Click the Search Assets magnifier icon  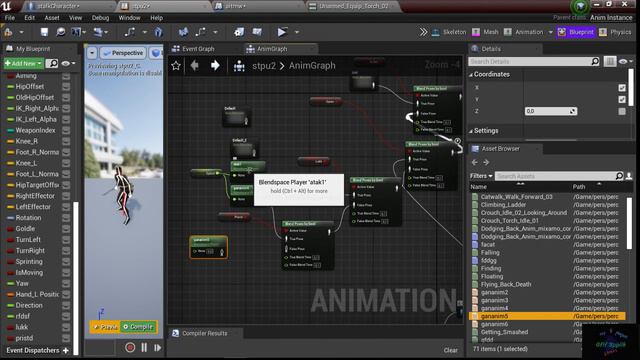pyautogui.click(x=619, y=176)
